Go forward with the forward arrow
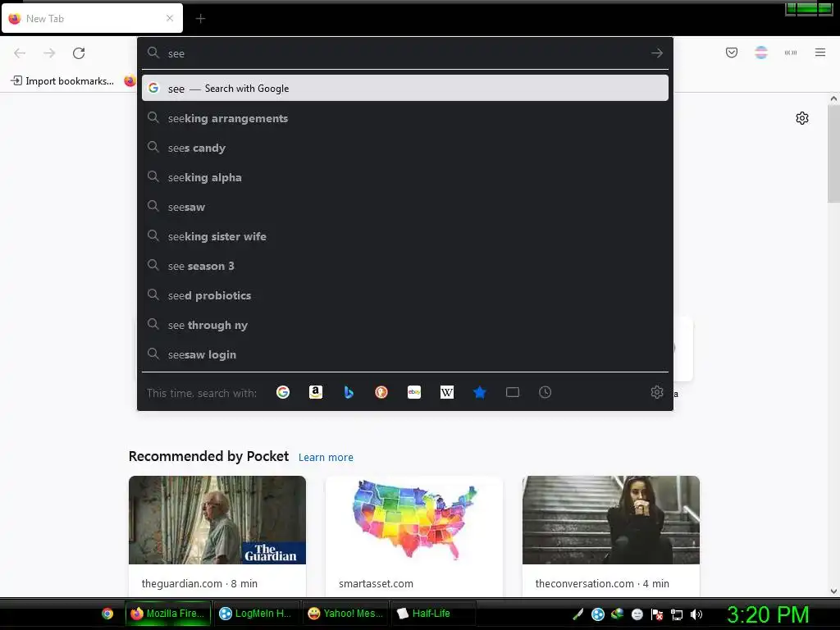Viewport: 840px width, 630px height. (49, 53)
